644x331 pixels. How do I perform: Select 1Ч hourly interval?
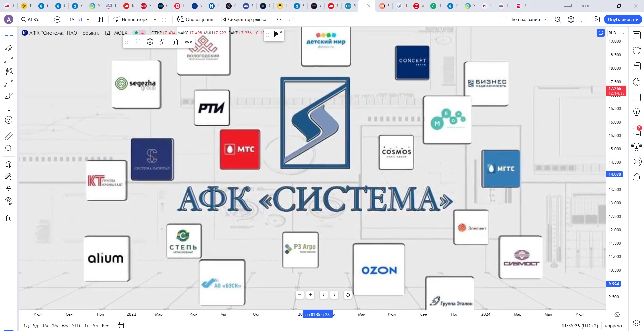click(72, 19)
